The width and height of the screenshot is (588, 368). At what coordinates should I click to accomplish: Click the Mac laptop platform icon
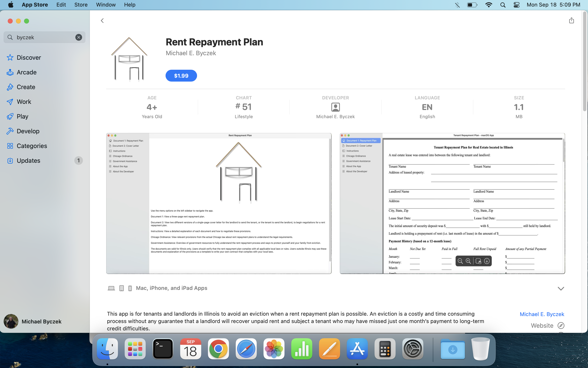[111, 288]
